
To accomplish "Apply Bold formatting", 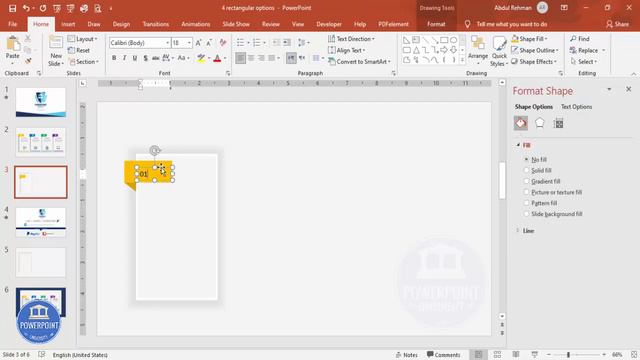I will pos(114,58).
